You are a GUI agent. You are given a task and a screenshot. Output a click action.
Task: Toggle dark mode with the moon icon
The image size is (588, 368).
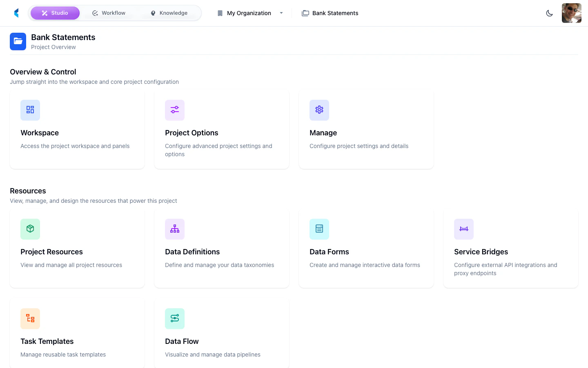click(x=550, y=13)
